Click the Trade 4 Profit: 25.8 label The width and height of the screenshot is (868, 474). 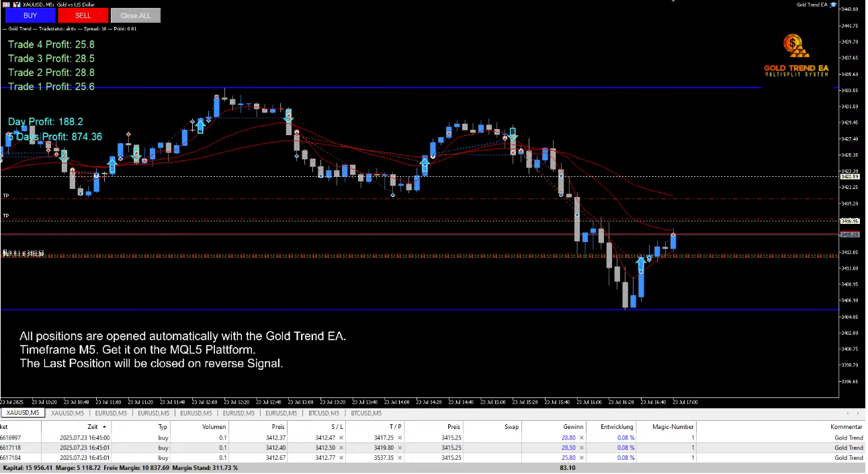[51, 44]
